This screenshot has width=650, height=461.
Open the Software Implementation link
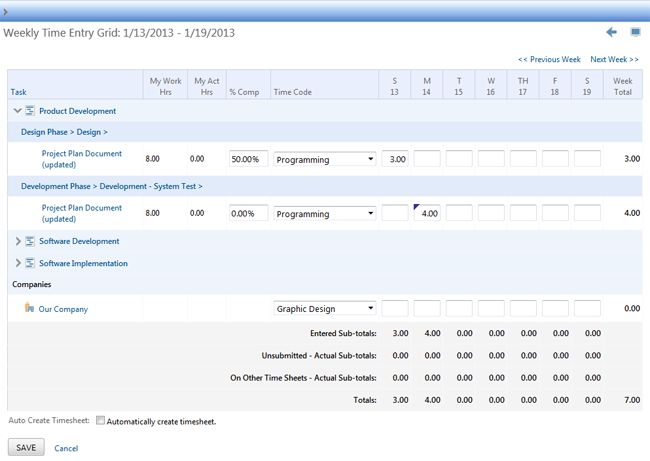coord(83,263)
